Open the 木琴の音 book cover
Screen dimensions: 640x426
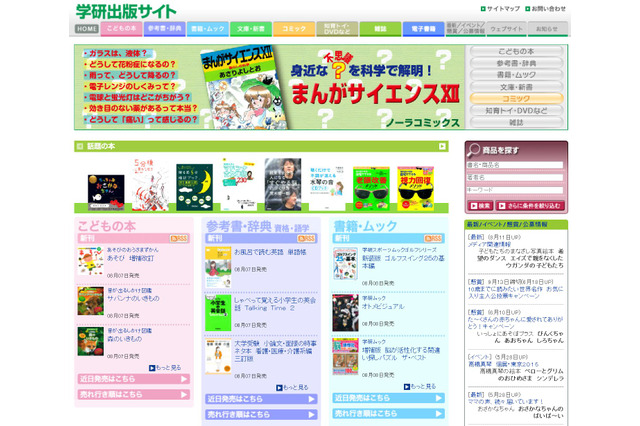click(x=327, y=187)
